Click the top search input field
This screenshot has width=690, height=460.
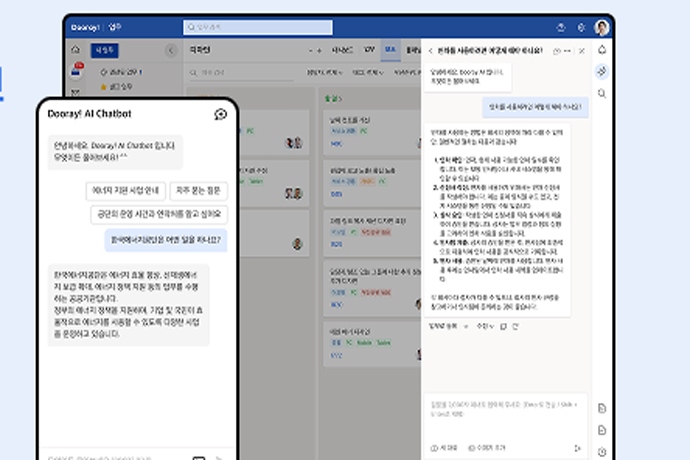tap(258, 28)
